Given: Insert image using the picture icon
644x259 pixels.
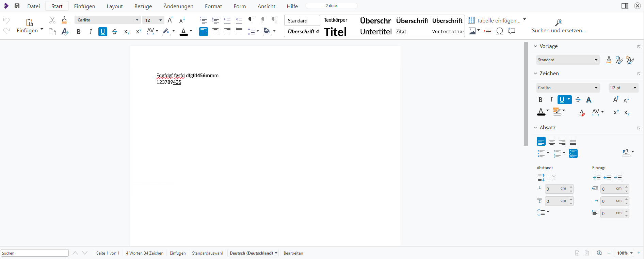Looking at the screenshot, I should [472, 31].
